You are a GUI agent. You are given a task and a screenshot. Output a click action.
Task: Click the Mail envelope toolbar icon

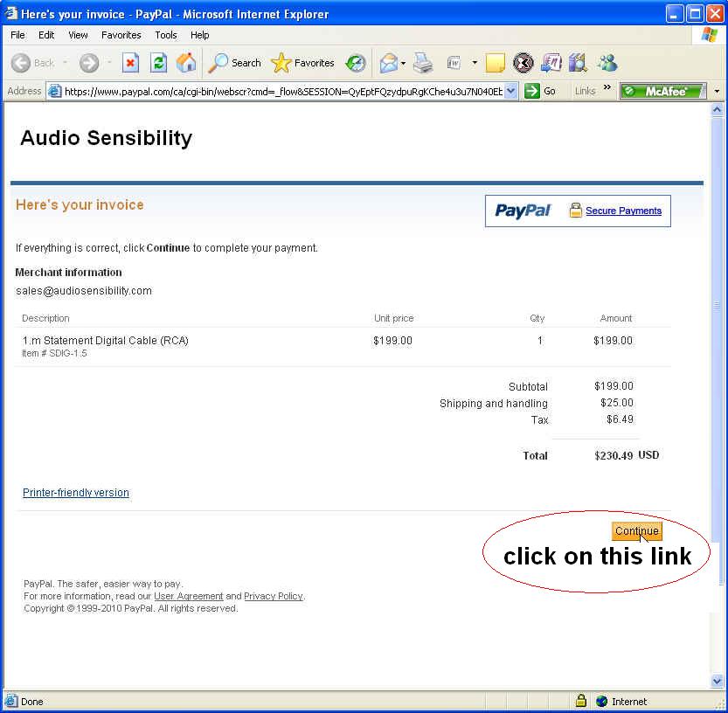(388, 63)
